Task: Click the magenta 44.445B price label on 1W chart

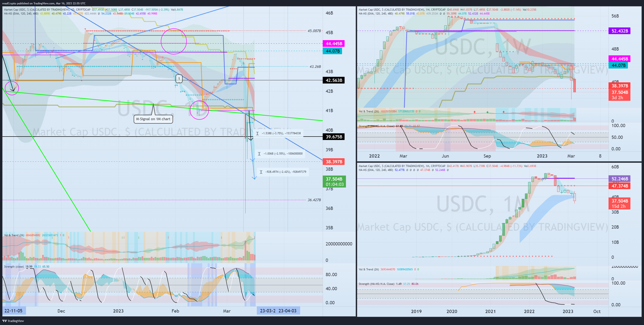Action: (620, 59)
